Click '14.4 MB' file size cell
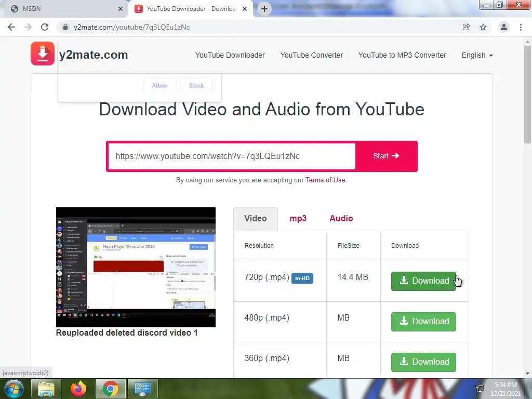 pos(353,277)
